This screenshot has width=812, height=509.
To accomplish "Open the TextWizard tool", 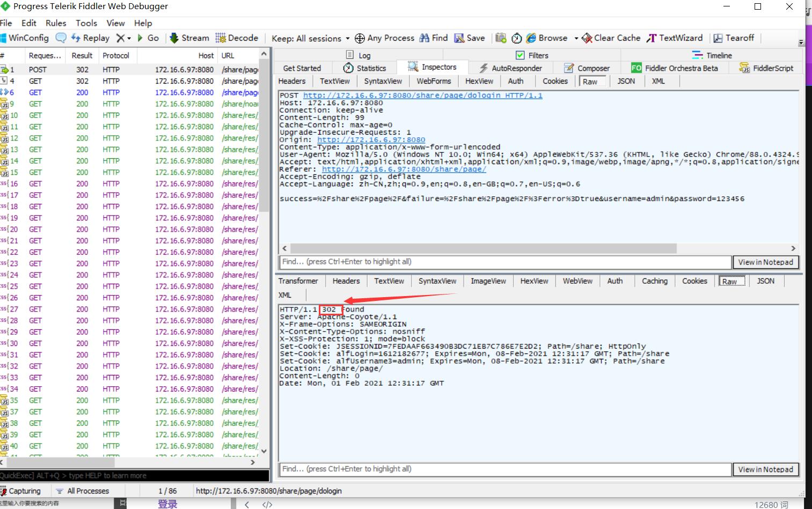I will (x=675, y=38).
